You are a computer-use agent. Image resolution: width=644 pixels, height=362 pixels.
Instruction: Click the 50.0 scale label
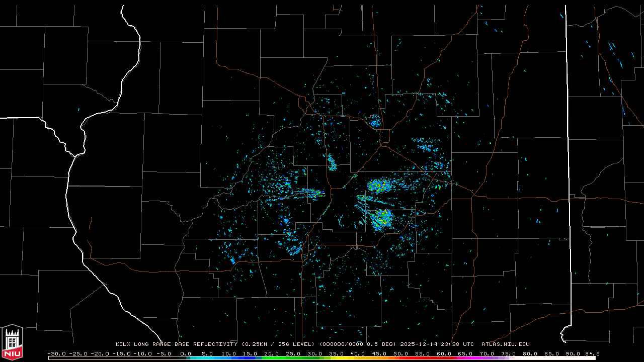400,353
